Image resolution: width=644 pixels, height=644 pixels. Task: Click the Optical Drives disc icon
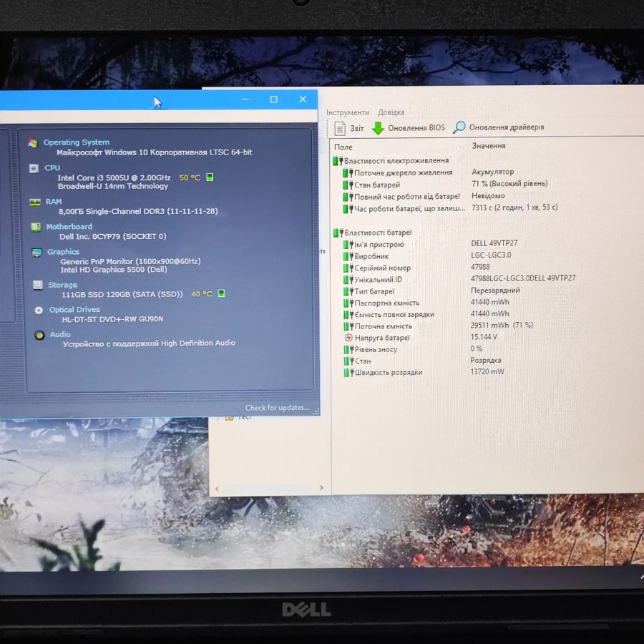[x=39, y=310]
